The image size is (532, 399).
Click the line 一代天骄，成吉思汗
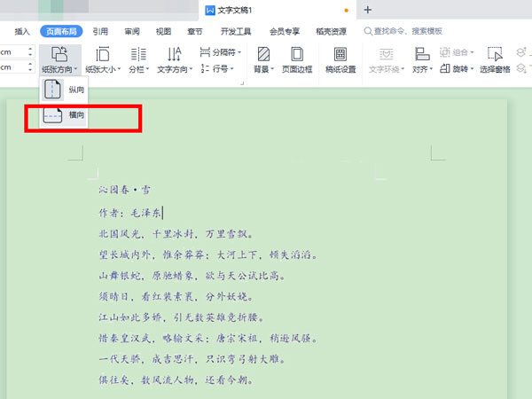coord(192,359)
